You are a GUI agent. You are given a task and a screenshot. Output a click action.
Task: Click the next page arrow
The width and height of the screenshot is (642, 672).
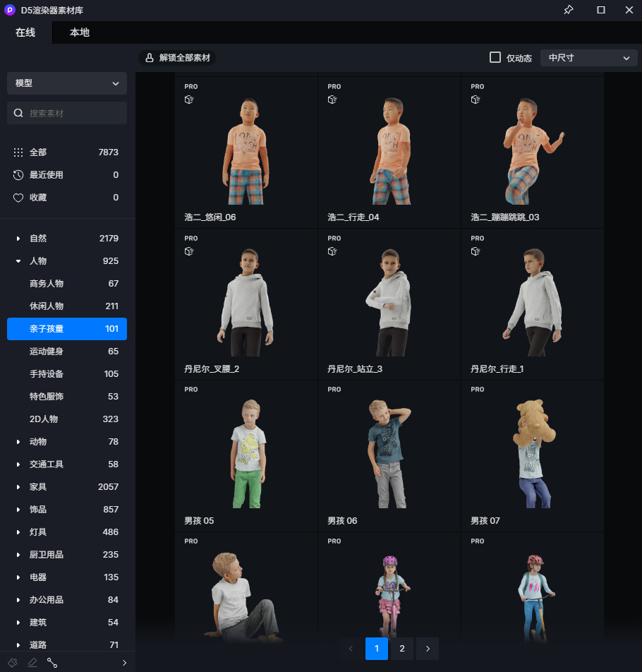(x=428, y=649)
